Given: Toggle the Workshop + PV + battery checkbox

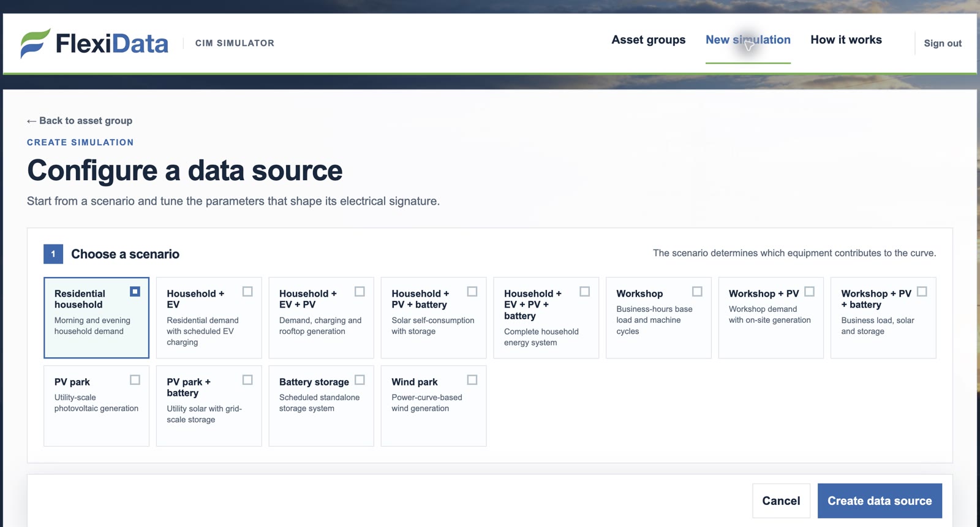Looking at the screenshot, I should pyautogui.click(x=922, y=292).
